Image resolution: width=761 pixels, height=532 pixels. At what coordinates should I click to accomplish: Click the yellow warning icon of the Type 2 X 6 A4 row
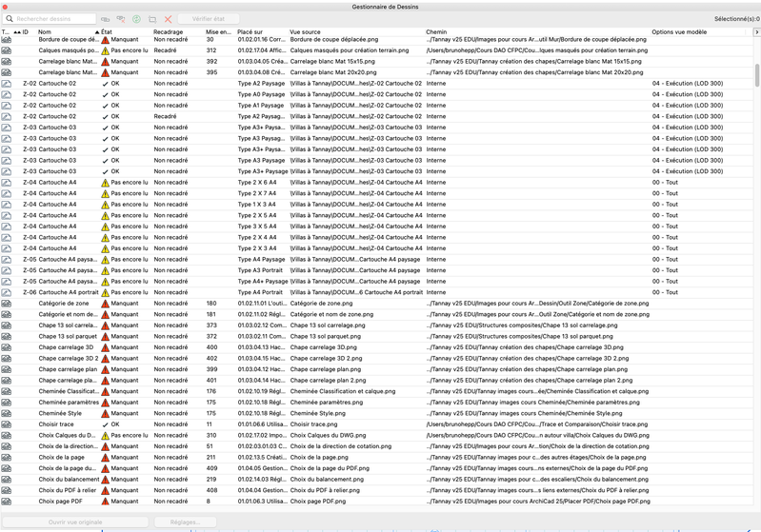[105, 183]
